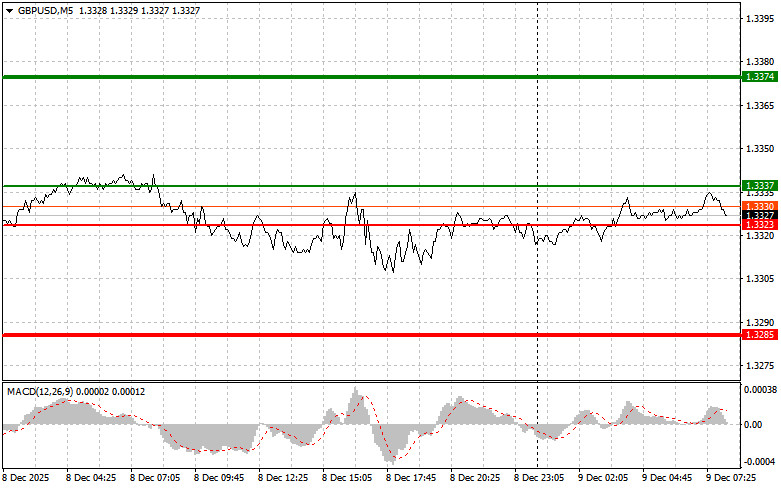
Task: Select the 1.3275 price scale value
Action: 760,366
